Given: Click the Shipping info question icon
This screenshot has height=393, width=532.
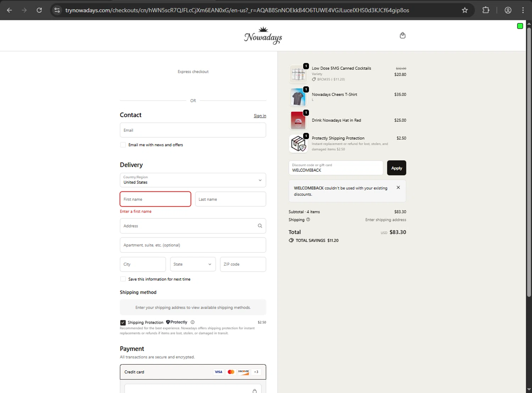Looking at the screenshot, I should click(x=308, y=219).
